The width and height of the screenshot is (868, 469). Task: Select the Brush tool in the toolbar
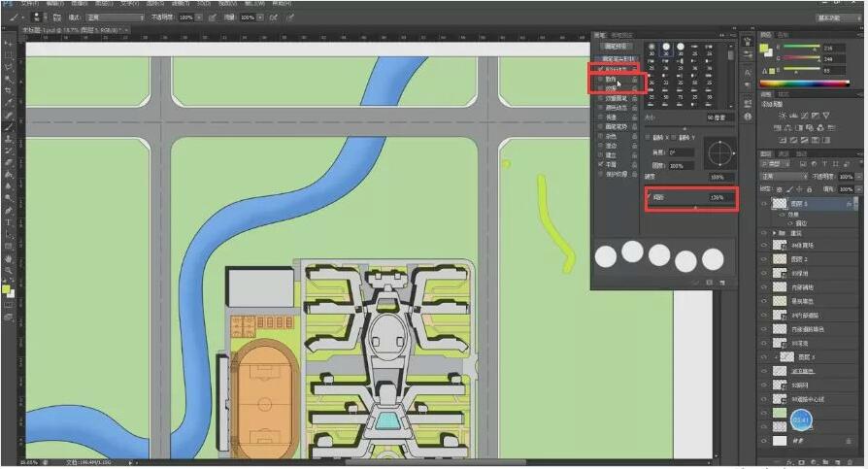pos(9,126)
